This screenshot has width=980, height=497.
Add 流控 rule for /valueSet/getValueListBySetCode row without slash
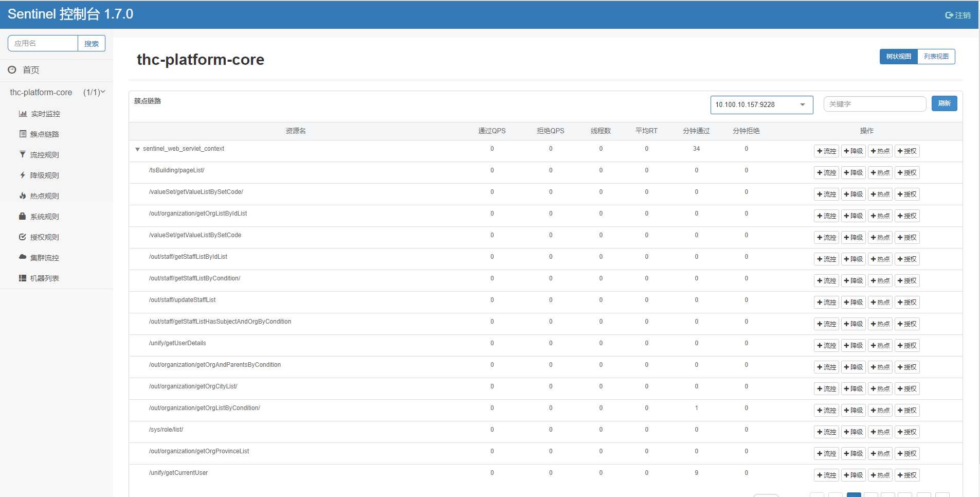827,238
